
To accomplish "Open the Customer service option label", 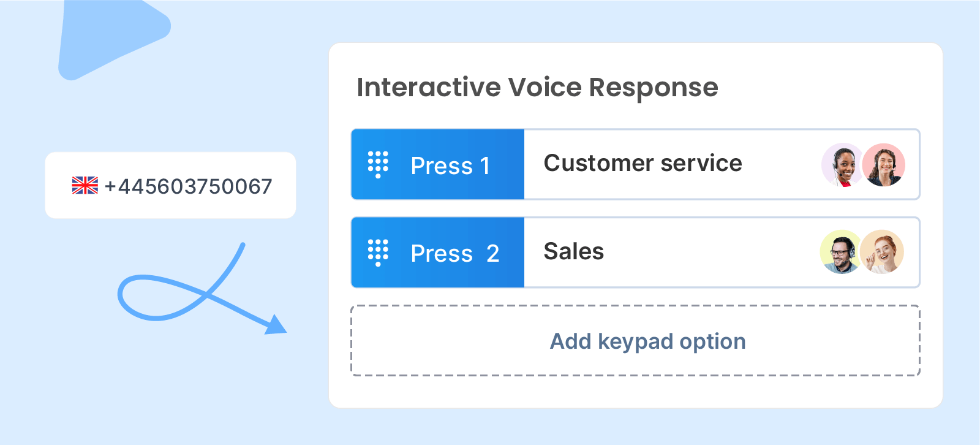I will pos(643,164).
